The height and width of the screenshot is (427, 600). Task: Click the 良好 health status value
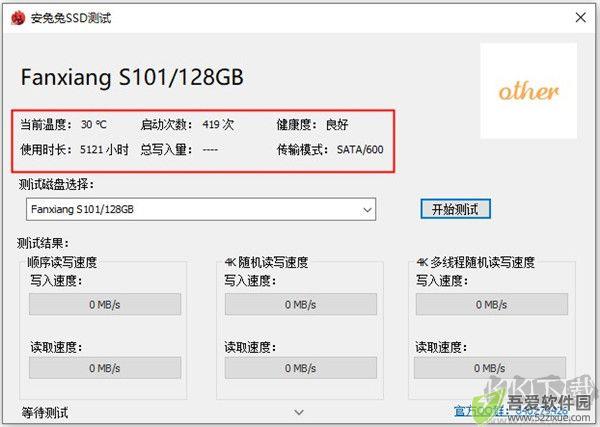tap(337, 124)
